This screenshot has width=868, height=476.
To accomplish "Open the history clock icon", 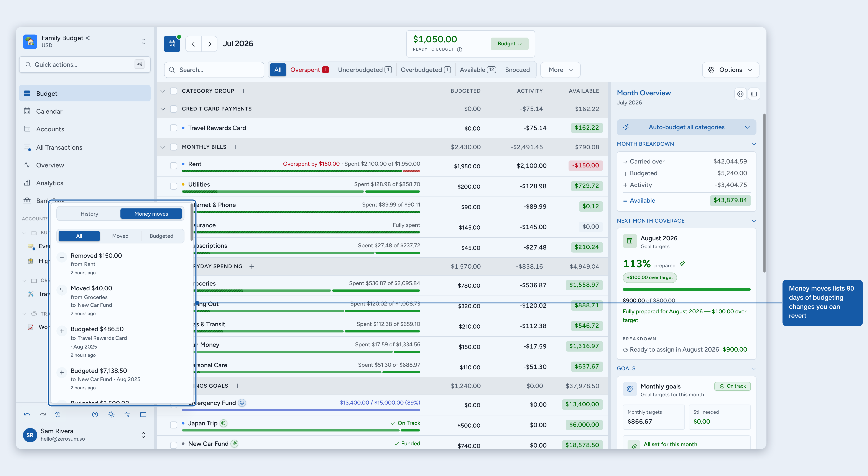I will point(58,415).
